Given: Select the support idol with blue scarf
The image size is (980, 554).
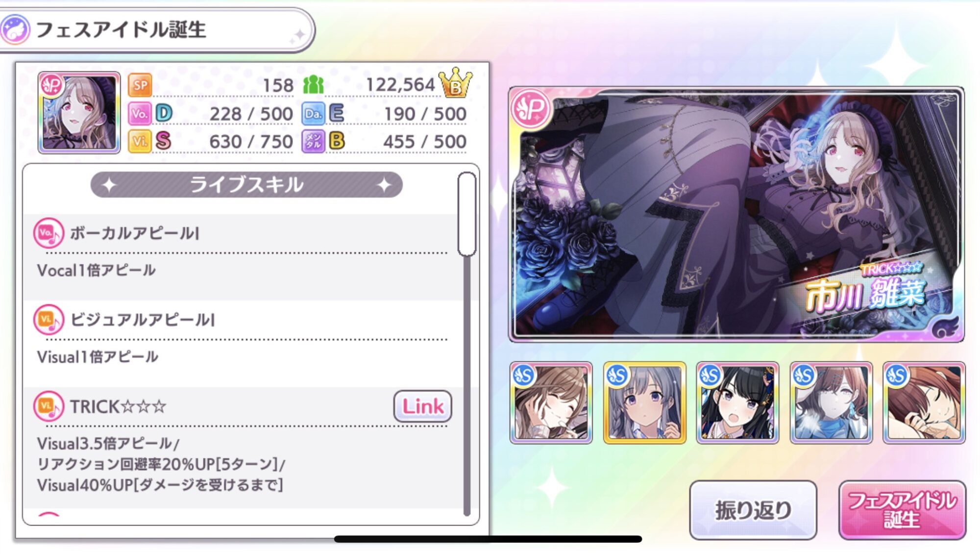Looking at the screenshot, I should [x=831, y=403].
